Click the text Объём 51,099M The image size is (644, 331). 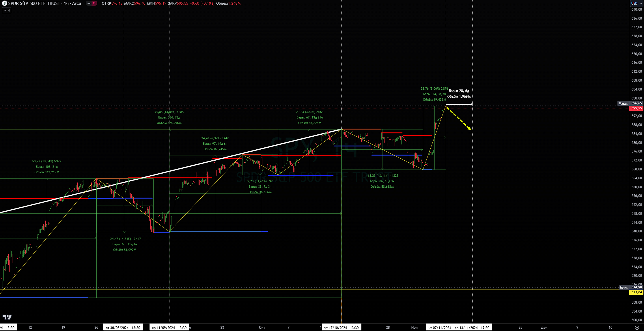click(x=125, y=250)
